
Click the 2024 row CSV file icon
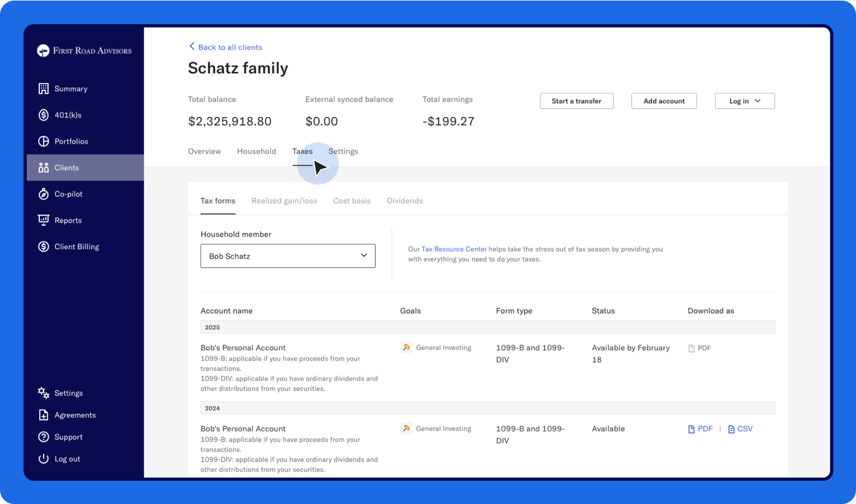coord(731,429)
